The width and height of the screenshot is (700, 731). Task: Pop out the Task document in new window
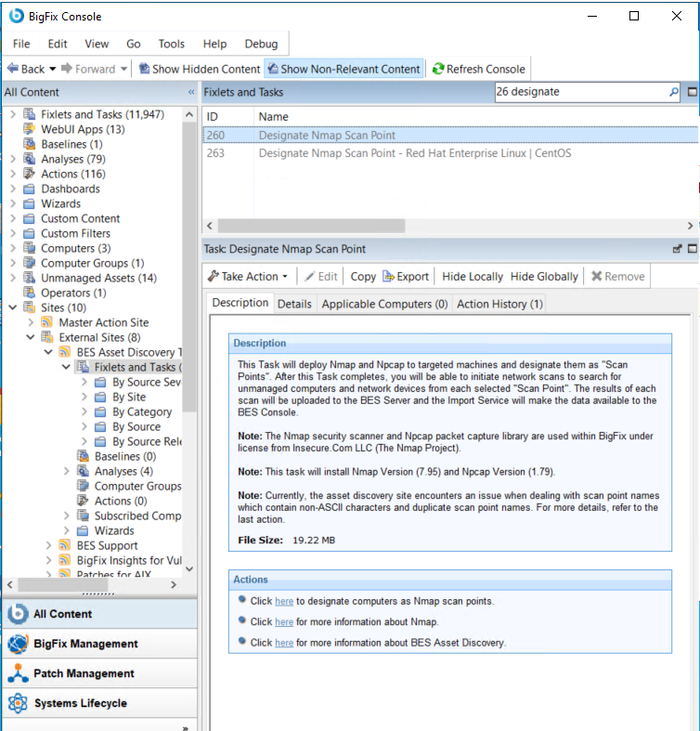click(677, 249)
